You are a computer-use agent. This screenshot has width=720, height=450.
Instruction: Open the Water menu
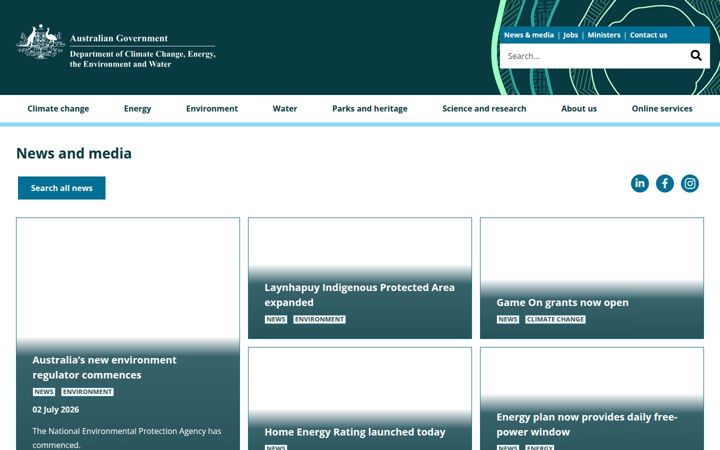click(x=285, y=109)
